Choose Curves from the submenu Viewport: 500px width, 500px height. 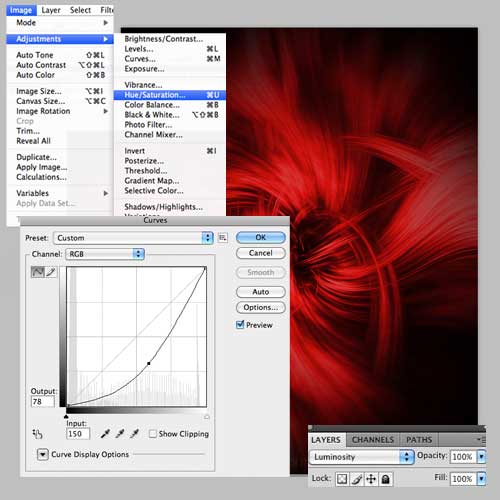tap(170, 59)
